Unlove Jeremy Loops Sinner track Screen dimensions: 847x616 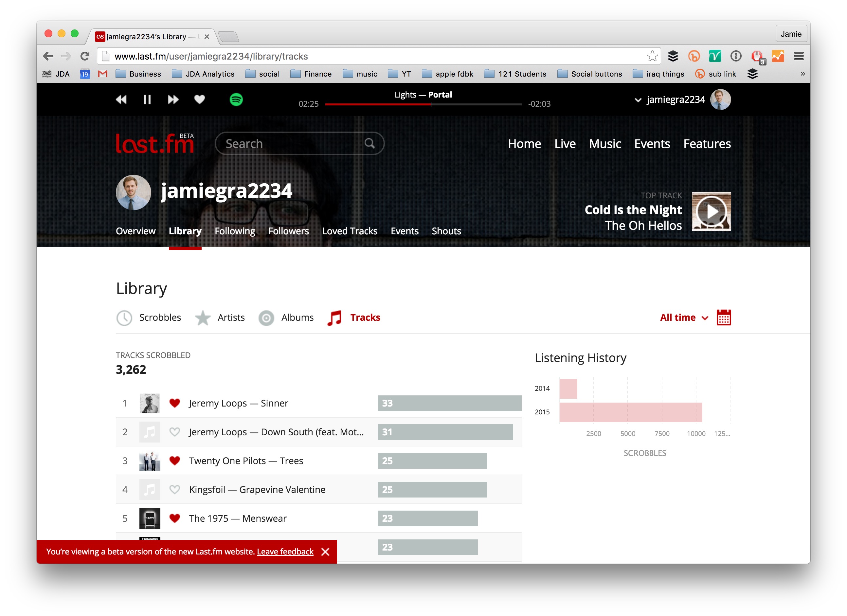point(174,403)
